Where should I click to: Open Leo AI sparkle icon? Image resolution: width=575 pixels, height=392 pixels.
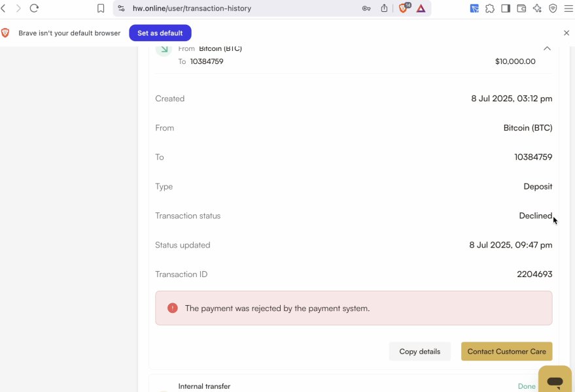click(537, 8)
